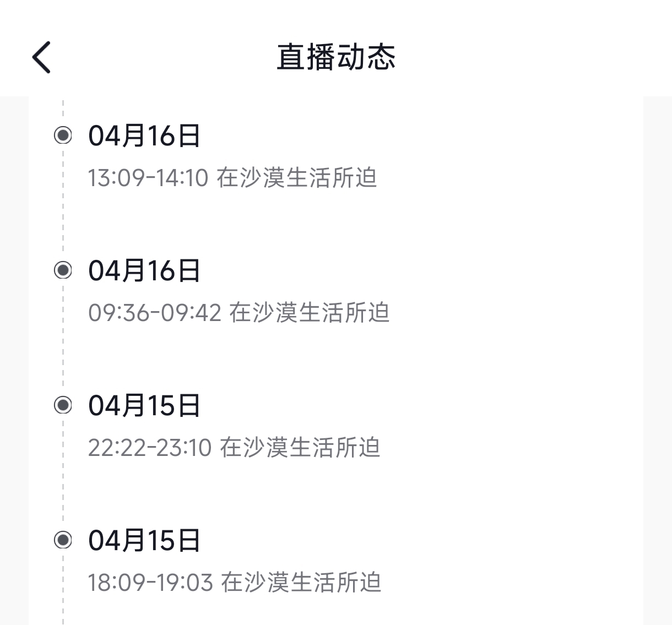This screenshot has height=625, width=672.
Task: Click the 22:22-23:10 time range
Action: (150, 448)
